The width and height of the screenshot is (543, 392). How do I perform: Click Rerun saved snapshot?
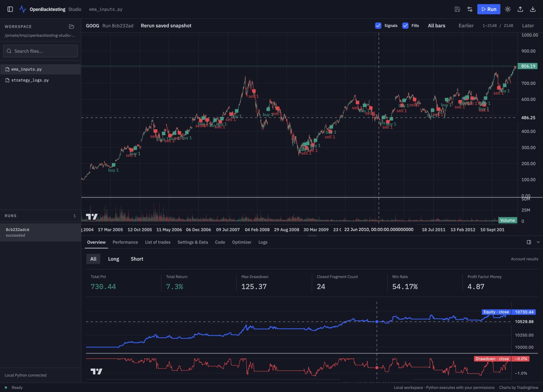pos(166,25)
